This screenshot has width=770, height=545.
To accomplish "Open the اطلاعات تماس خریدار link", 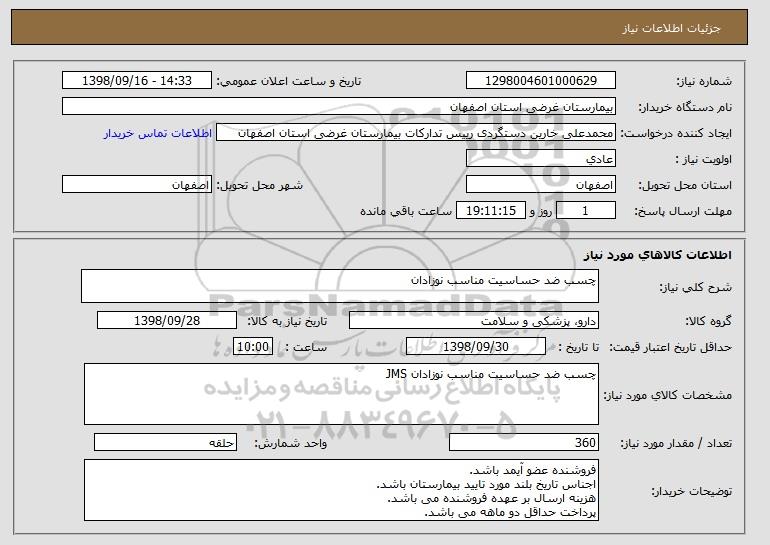I will (158, 133).
